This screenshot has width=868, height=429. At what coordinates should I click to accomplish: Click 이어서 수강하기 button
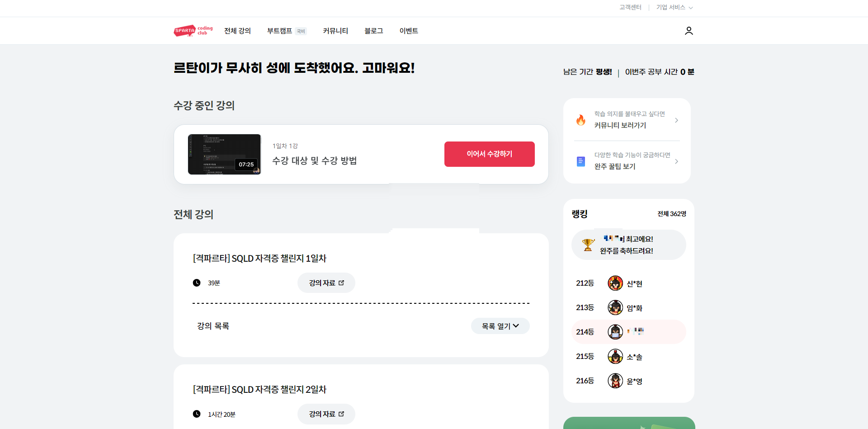(490, 154)
